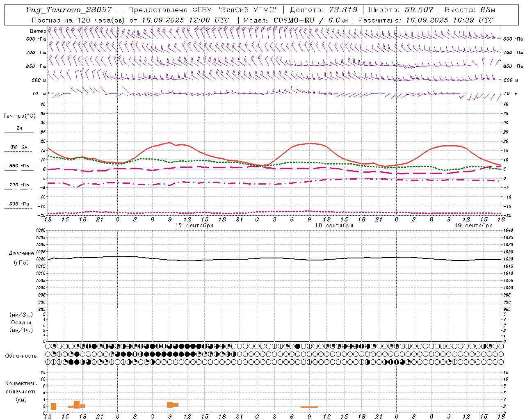Click the (гПа) unit under Давление
Viewport: 525px width, 420px height.
tap(21, 263)
